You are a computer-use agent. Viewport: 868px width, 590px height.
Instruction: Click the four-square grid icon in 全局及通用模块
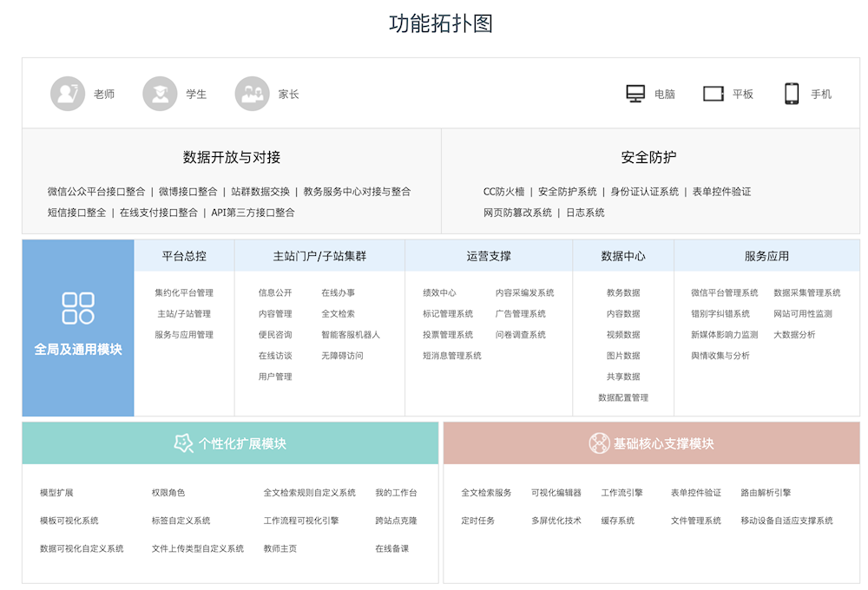pyautogui.click(x=78, y=308)
